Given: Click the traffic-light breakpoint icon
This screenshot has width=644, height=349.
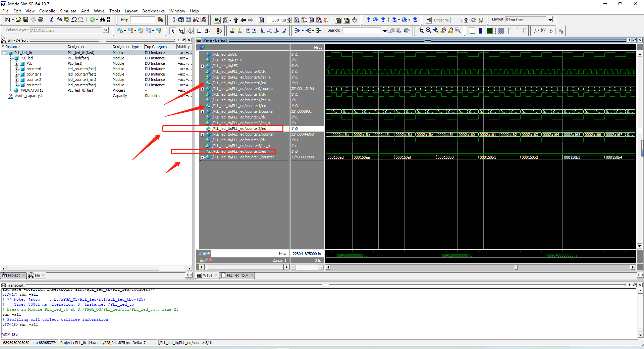Looking at the screenshot, I should click(219, 31).
